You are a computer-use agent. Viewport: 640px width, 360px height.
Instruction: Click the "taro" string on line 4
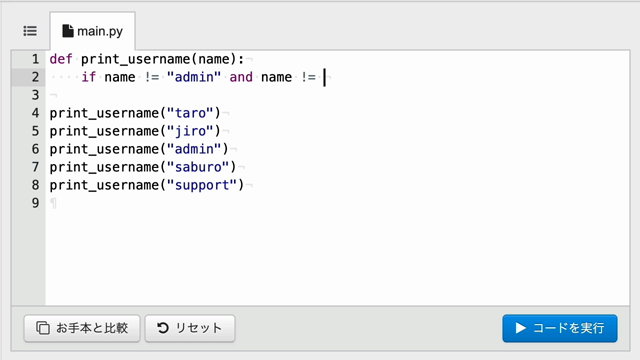click(190, 113)
